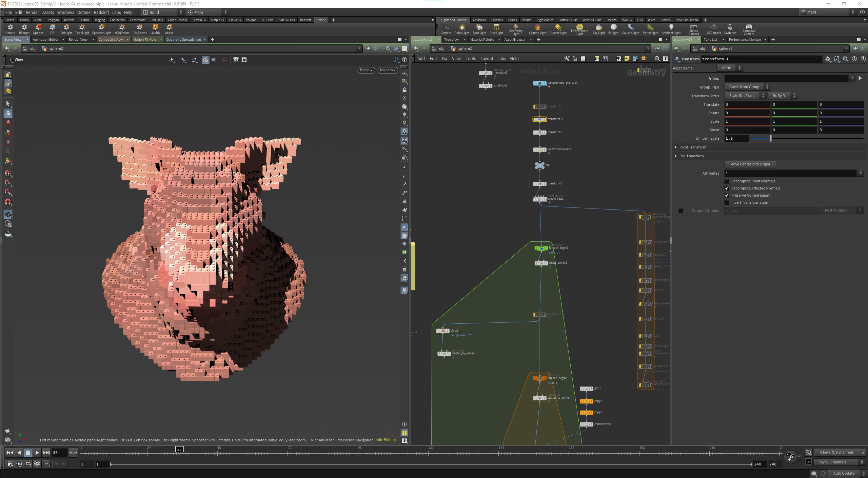
Task: Add a SpectronLight from the shelf
Action: point(102,29)
